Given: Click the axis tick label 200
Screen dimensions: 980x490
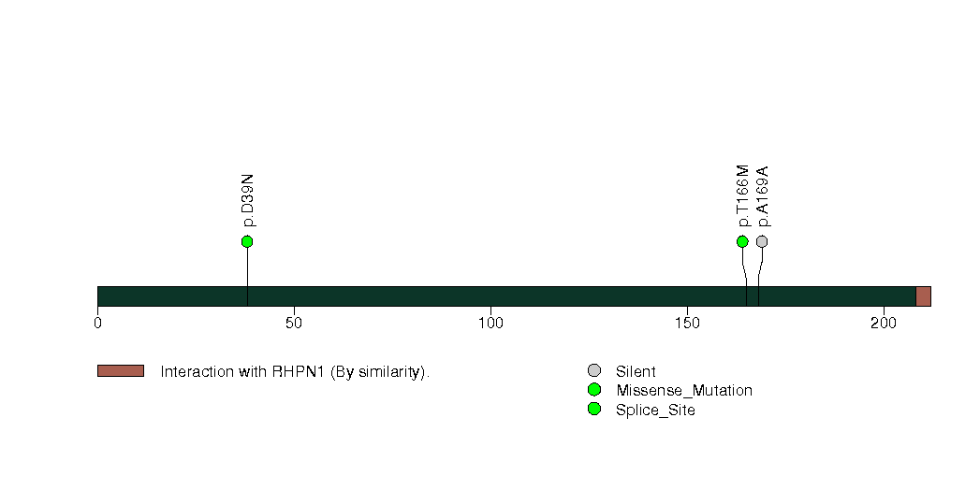Looking at the screenshot, I should (x=884, y=323).
